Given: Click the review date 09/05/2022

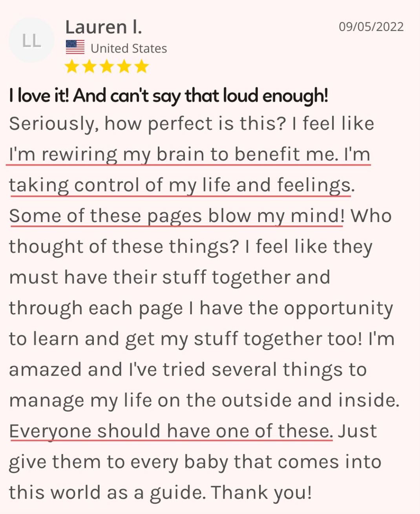Looking at the screenshot, I should point(371,26).
